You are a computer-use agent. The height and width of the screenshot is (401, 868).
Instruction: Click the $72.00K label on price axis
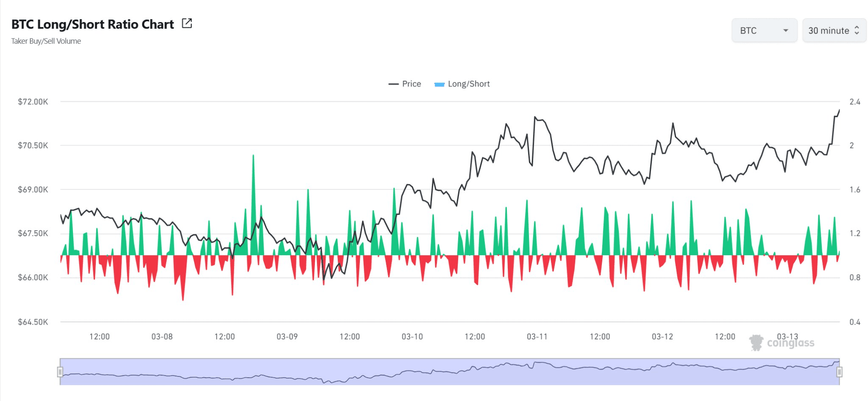click(33, 102)
